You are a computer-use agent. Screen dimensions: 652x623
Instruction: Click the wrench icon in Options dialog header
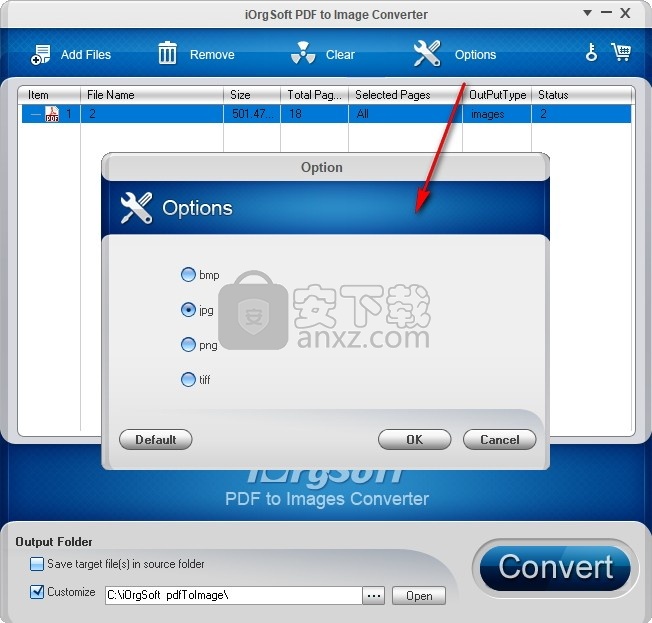coord(136,208)
